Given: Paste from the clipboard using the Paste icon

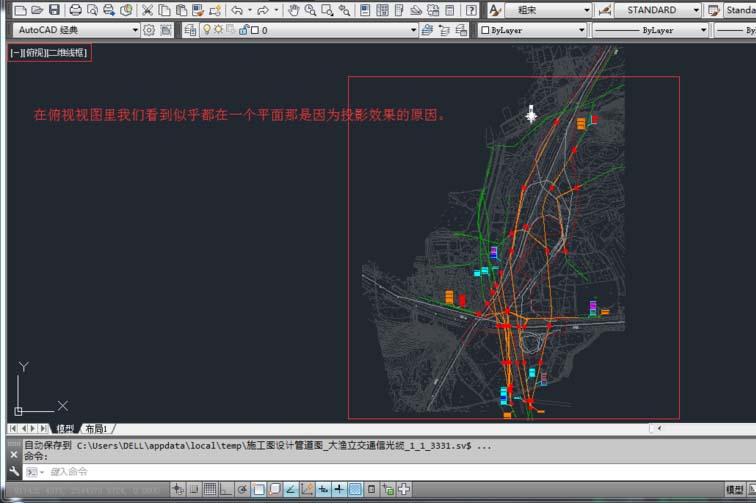Looking at the screenshot, I should (x=181, y=10).
